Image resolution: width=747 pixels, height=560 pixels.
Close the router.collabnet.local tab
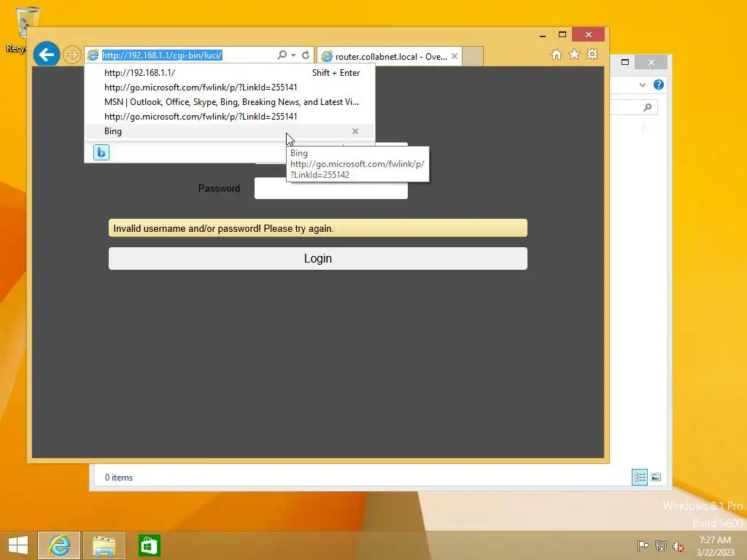click(454, 56)
